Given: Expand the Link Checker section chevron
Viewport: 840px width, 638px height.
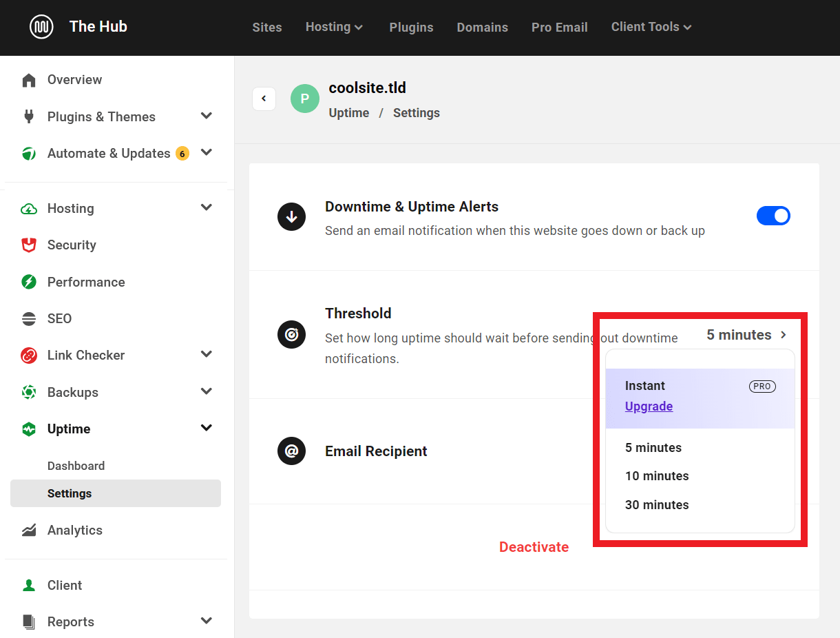Looking at the screenshot, I should pos(206,354).
